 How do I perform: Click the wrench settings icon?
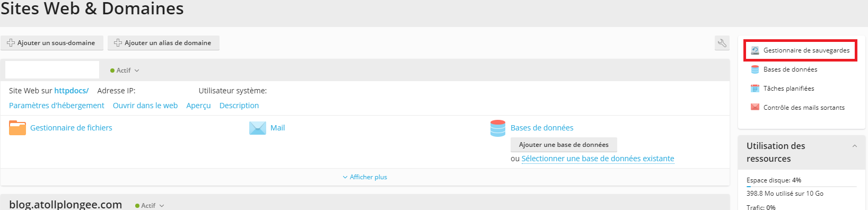722,43
